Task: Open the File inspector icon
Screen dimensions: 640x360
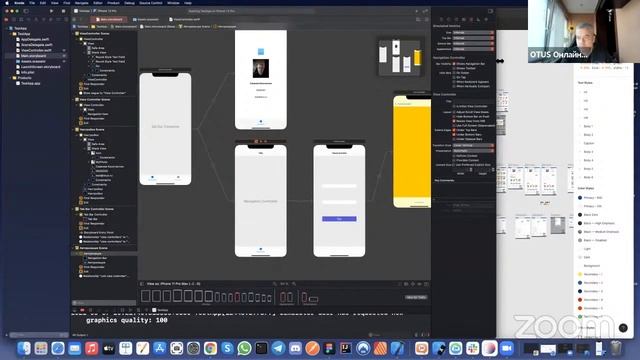Action: 441,19
